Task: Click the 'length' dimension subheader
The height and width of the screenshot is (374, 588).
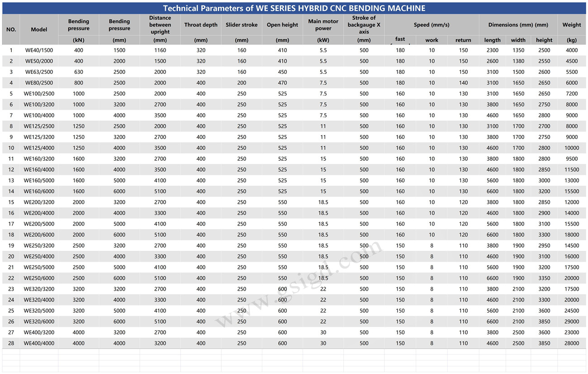Action: click(492, 40)
